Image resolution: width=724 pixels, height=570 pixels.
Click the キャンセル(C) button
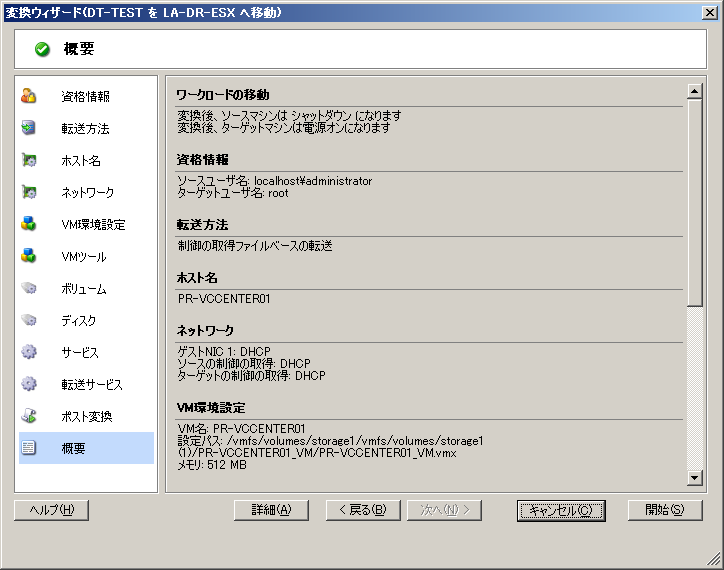pyautogui.click(x=561, y=510)
